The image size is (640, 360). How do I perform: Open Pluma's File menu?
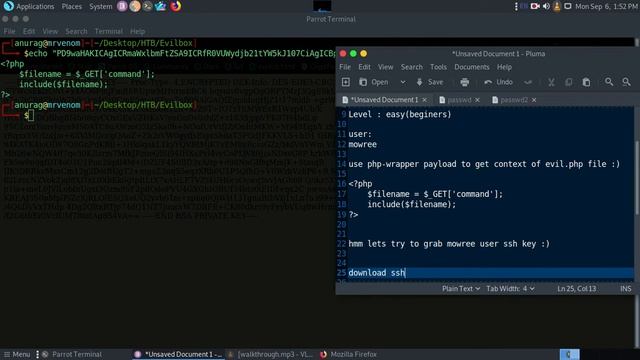click(x=345, y=67)
